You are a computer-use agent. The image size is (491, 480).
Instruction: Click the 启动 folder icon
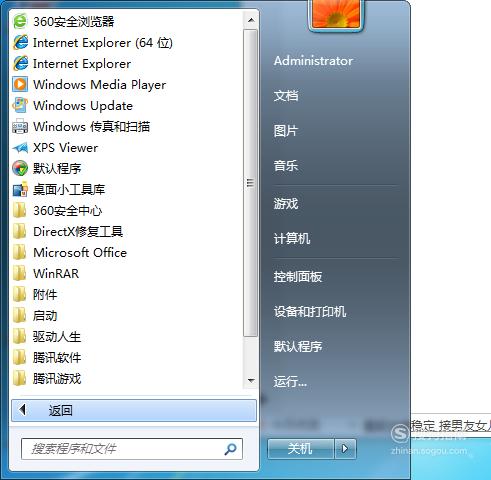coord(20,315)
